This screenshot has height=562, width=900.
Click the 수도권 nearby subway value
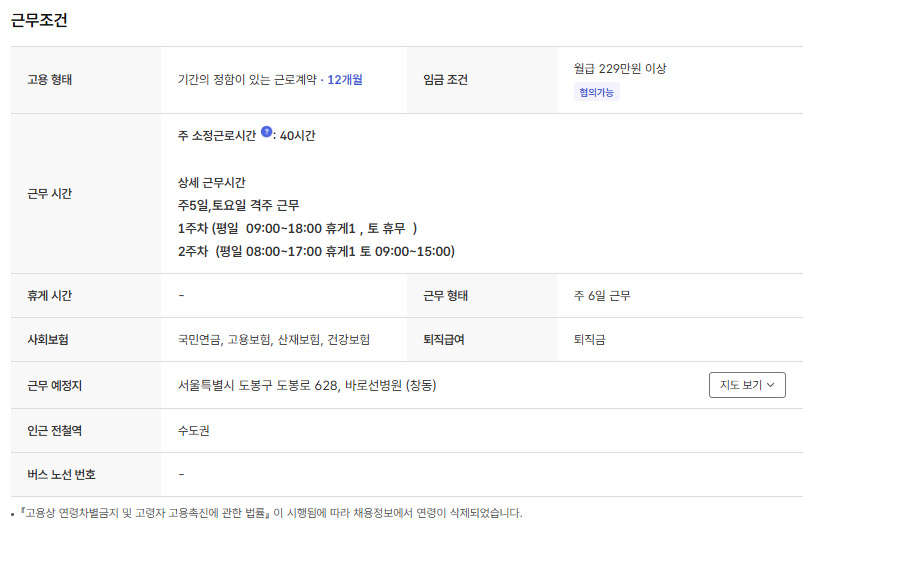pyautogui.click(x=193, y=431)
